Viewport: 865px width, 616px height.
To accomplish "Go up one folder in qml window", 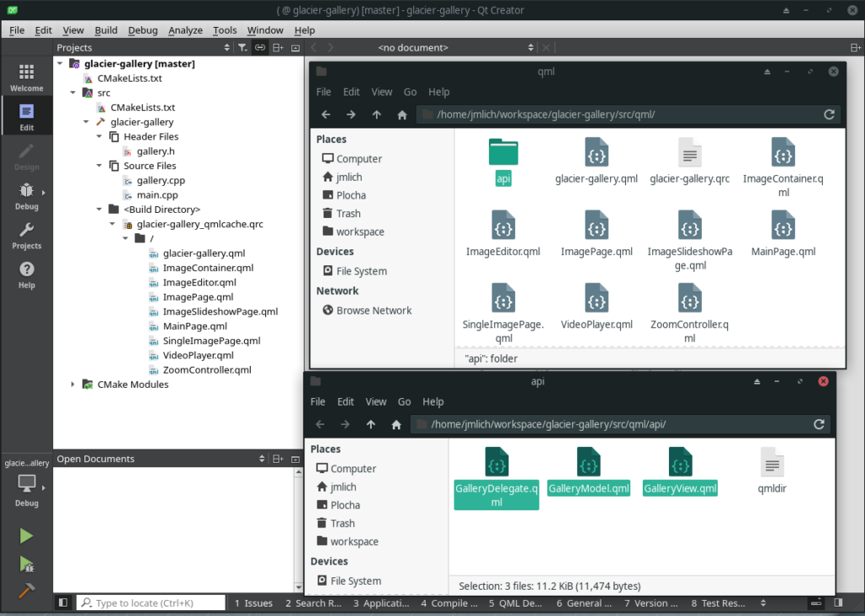I will [376, 114].
